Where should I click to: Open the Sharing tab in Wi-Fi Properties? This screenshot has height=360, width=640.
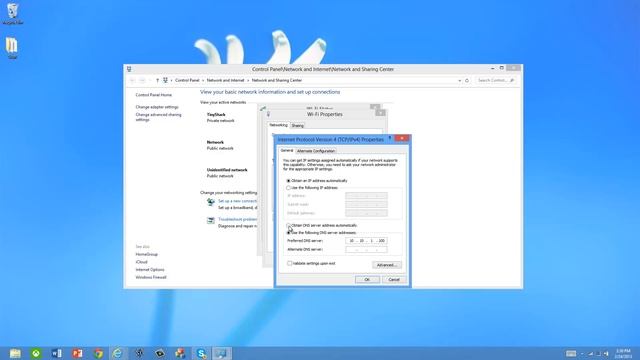pos(298,125)
